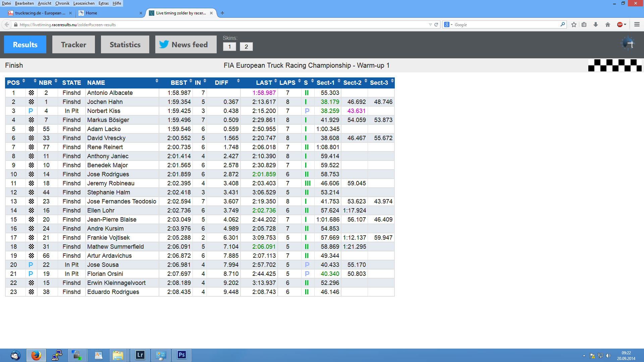Open Firefox from the taskbar
The image size is (644, 362).
click(x=36, y=355)
